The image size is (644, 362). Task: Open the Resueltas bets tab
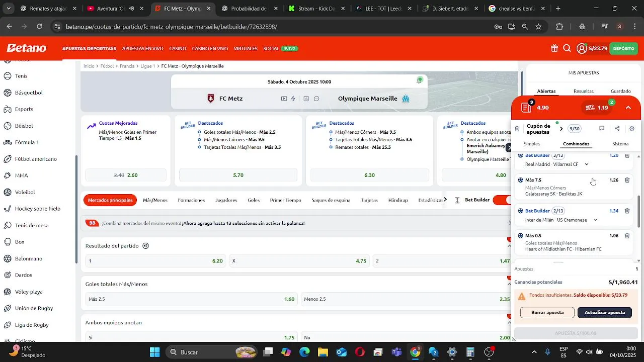(584, 92)
